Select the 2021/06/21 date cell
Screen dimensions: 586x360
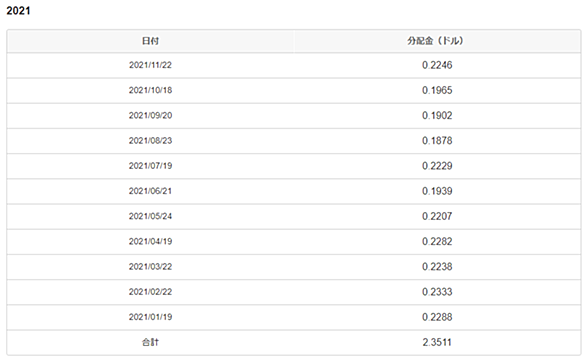[150, 191]
